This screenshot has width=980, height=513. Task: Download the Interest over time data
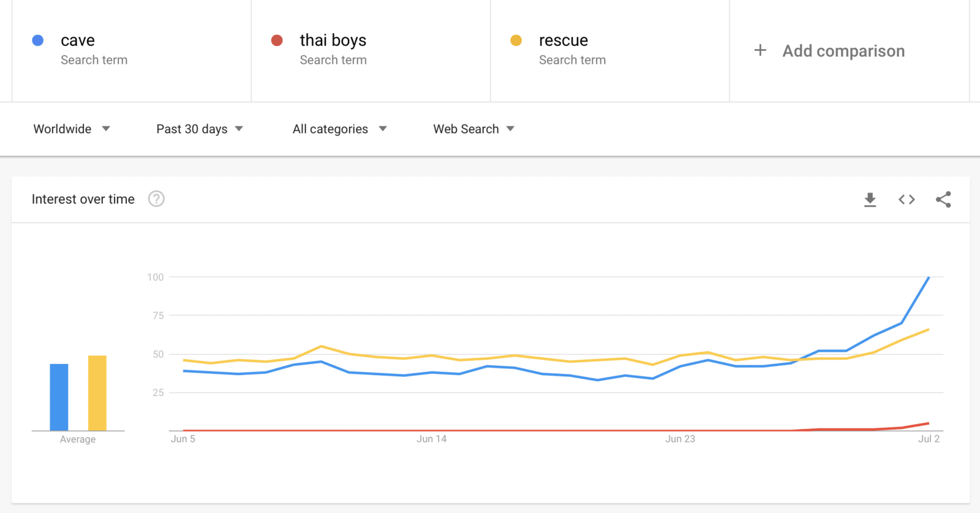870,199
